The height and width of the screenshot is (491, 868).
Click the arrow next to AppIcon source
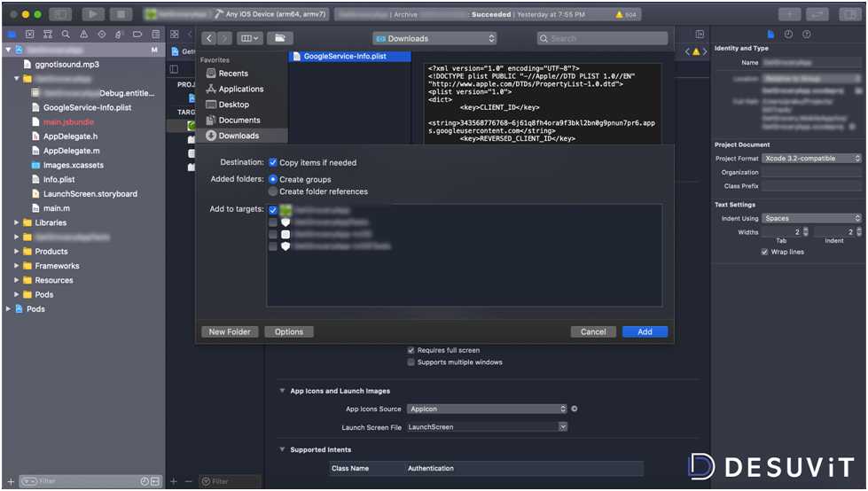point(574,409)
